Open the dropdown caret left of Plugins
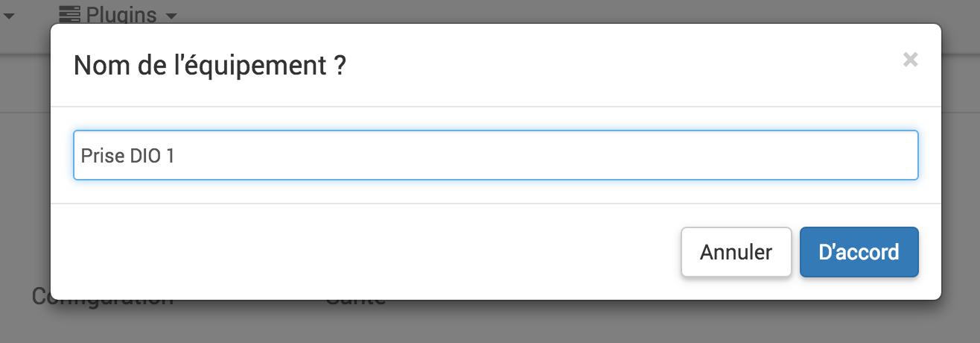The width and height of the screenshot is (980, 343). coord(8,15)
